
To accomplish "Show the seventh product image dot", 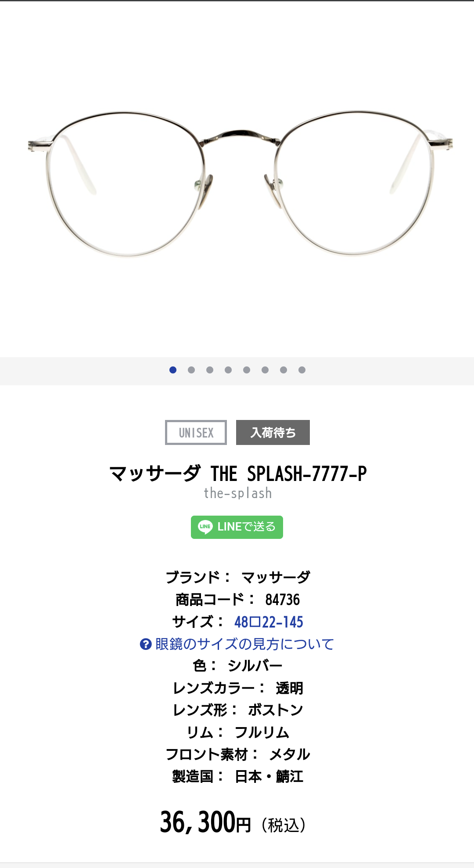I will (x=284, y=370).
